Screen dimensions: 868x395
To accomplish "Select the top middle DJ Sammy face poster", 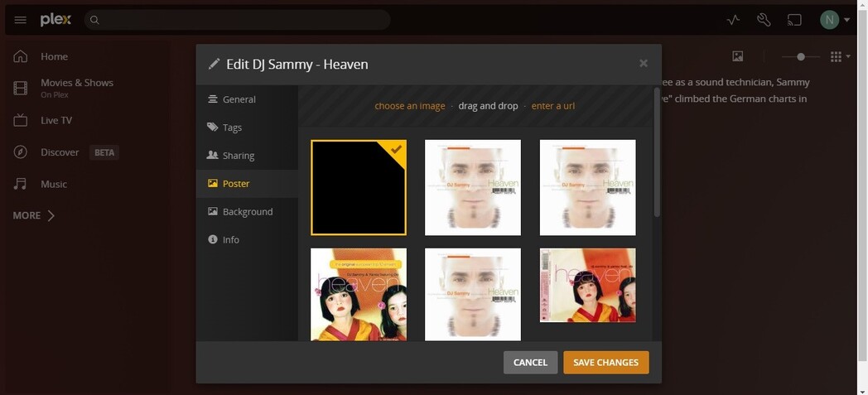I will [x=473, y=187].
